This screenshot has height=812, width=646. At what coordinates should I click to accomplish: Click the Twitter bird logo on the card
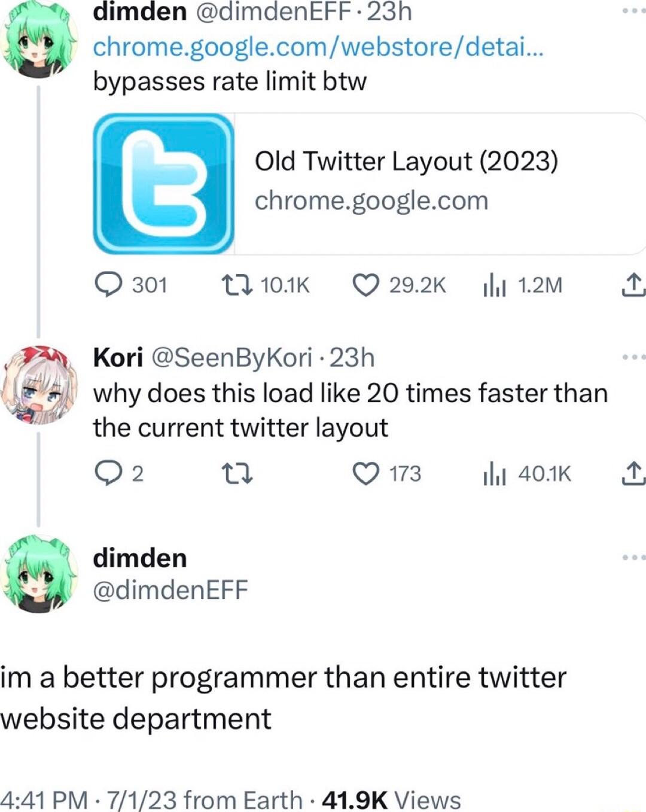(164, 183)
